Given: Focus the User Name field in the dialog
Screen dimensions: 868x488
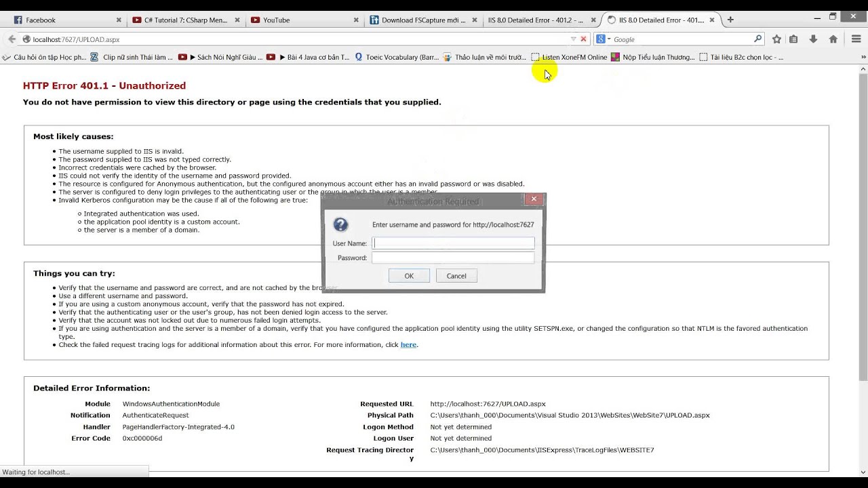Looking at the screenshot, I should pos(453,243).
